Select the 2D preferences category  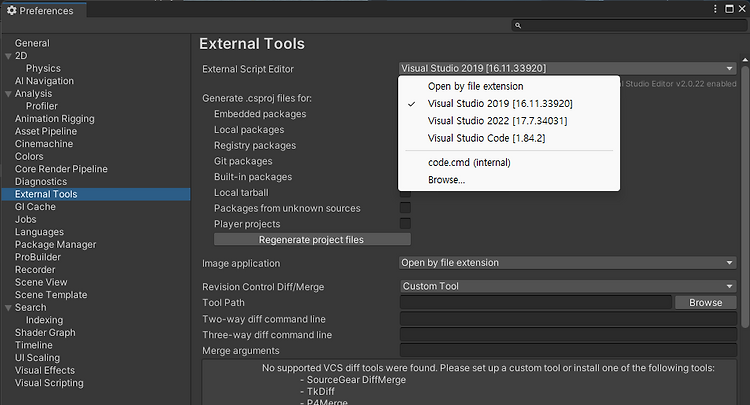point(21,56)
